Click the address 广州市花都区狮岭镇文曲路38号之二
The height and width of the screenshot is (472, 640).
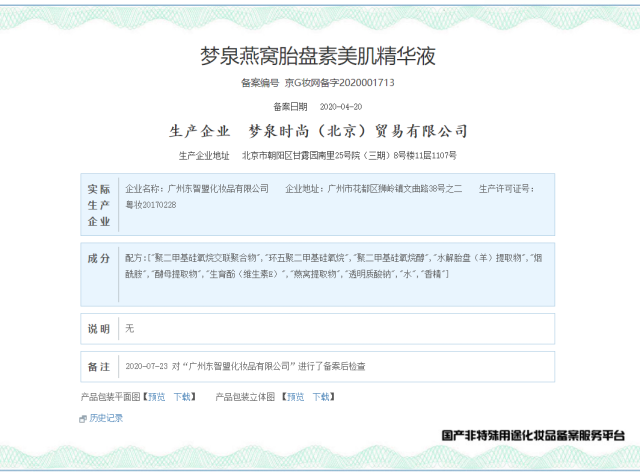pos(395,189)
